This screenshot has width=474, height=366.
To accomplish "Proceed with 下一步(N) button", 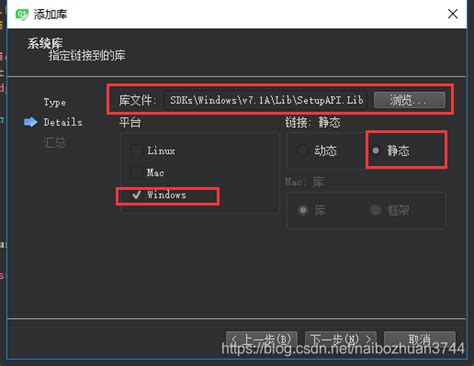I will click(341, 340).
